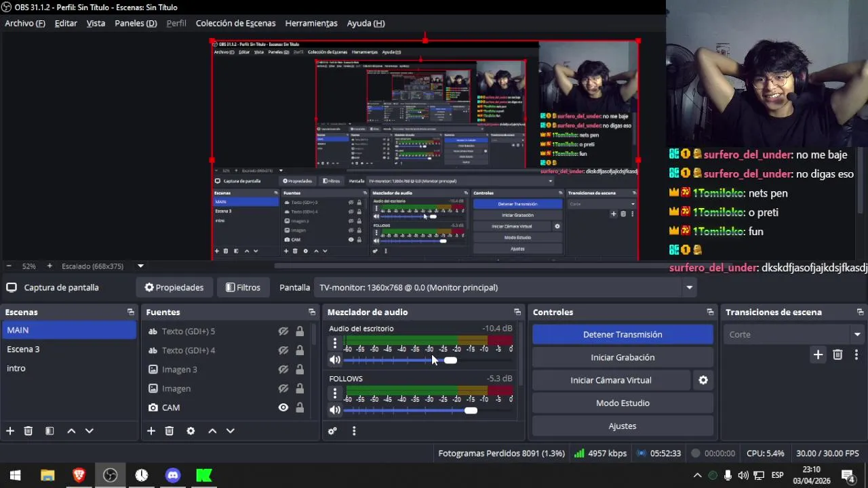Open the Archivo menu

point(25,23)
